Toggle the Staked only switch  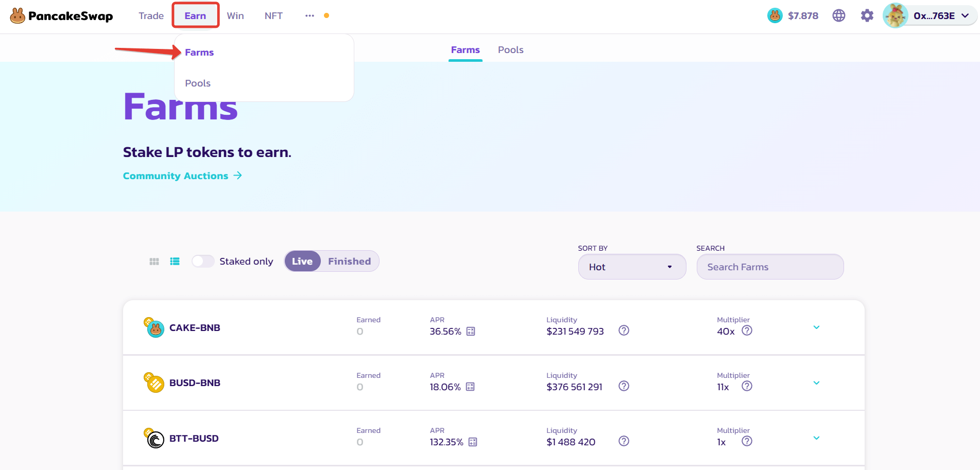pos(203,262)
